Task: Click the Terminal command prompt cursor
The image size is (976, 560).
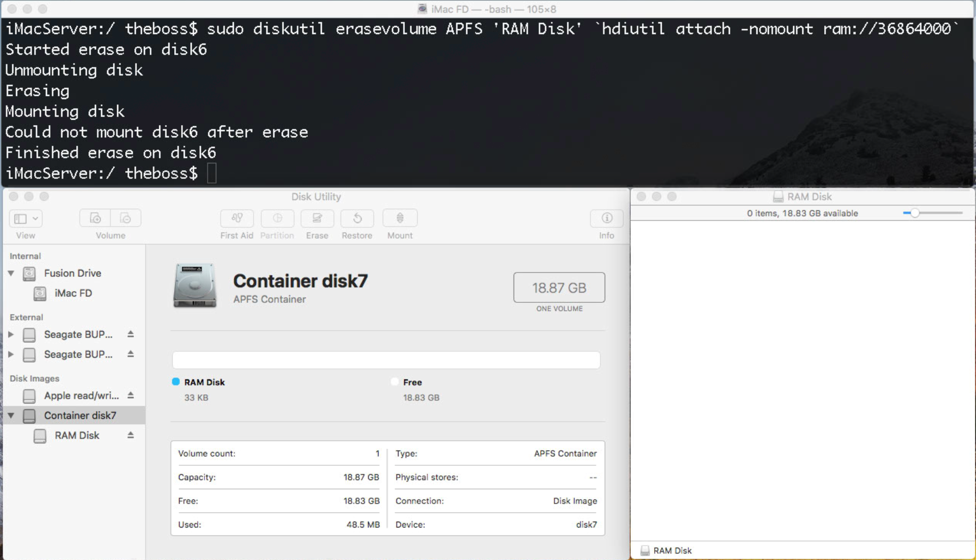Action: [x=212, y=174]
